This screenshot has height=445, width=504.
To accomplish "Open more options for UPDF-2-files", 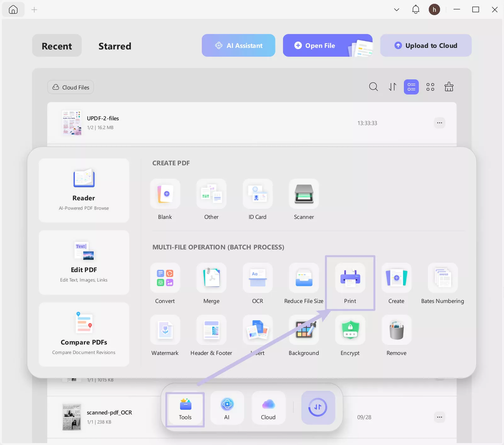I will 439,123.
